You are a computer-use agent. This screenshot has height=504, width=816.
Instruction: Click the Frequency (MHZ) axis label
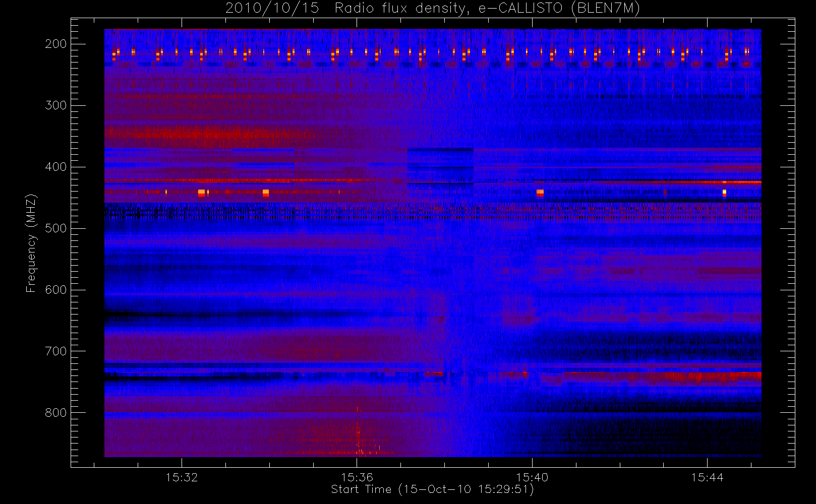(31, 243)
